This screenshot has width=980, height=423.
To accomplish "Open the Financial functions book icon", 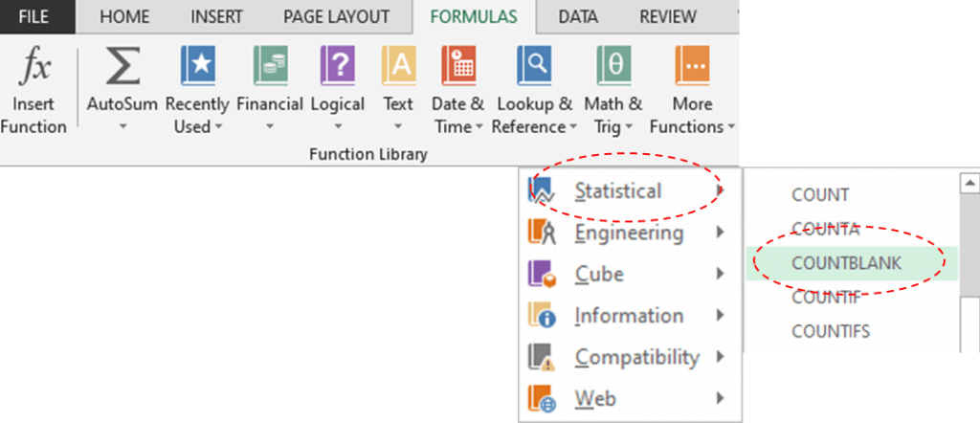I will coord(270,66).
